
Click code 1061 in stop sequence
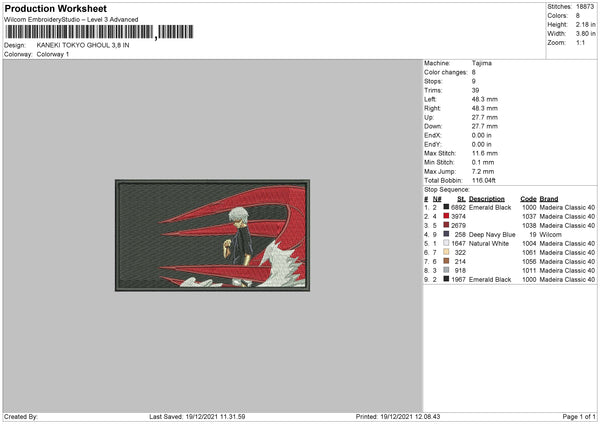tap(529, 253)
